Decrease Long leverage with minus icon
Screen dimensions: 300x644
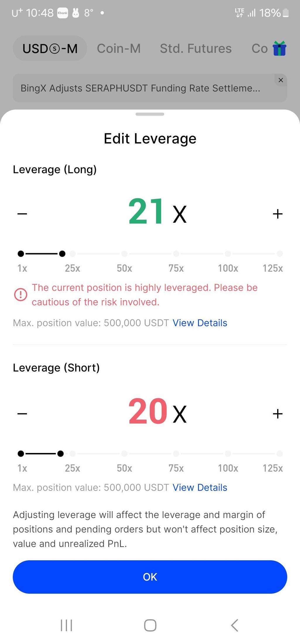(x=22, y=214)
